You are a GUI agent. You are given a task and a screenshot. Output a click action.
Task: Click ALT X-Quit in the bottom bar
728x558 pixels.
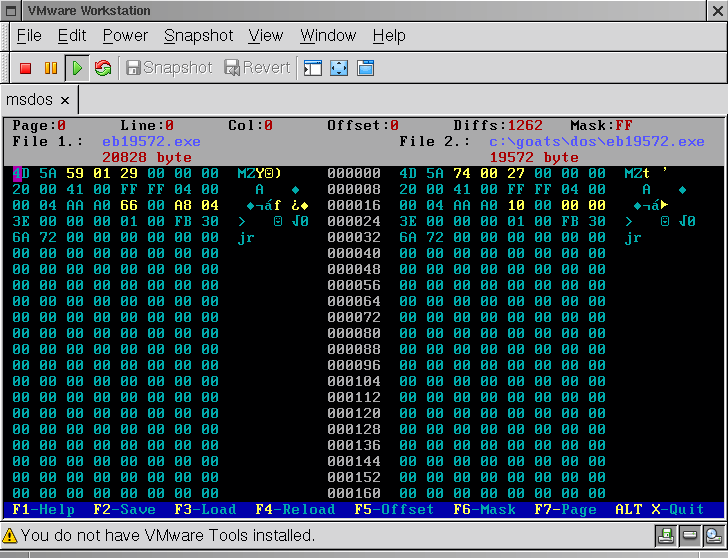point(659,510)
